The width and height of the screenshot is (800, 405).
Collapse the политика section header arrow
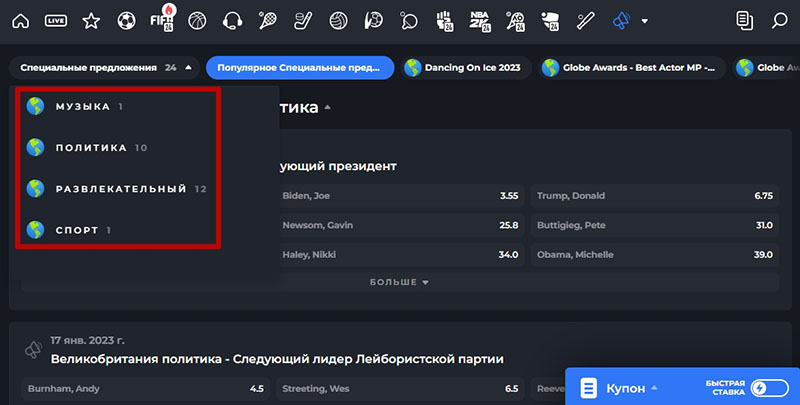[328, 108]
